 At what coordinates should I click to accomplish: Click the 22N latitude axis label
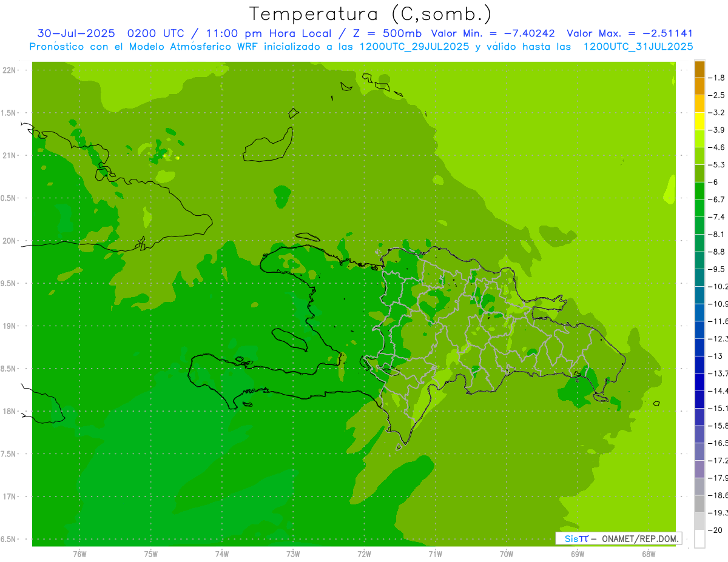click(x=9, y=70)
